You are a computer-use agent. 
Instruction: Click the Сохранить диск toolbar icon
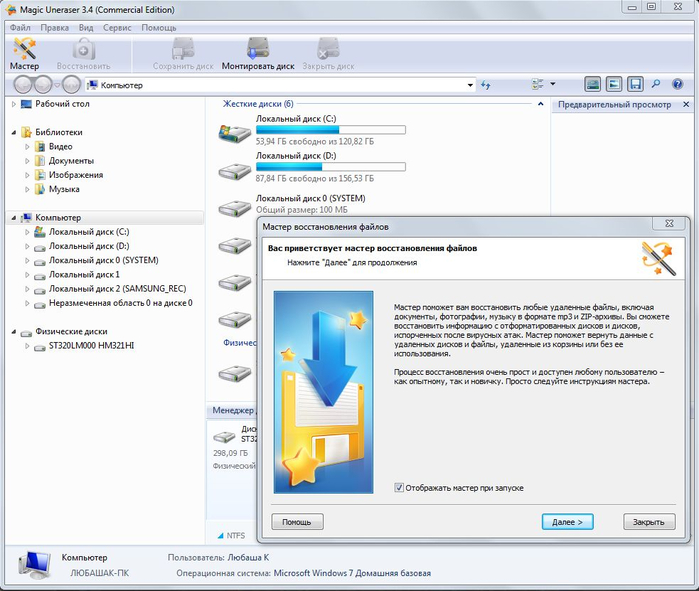183,54
